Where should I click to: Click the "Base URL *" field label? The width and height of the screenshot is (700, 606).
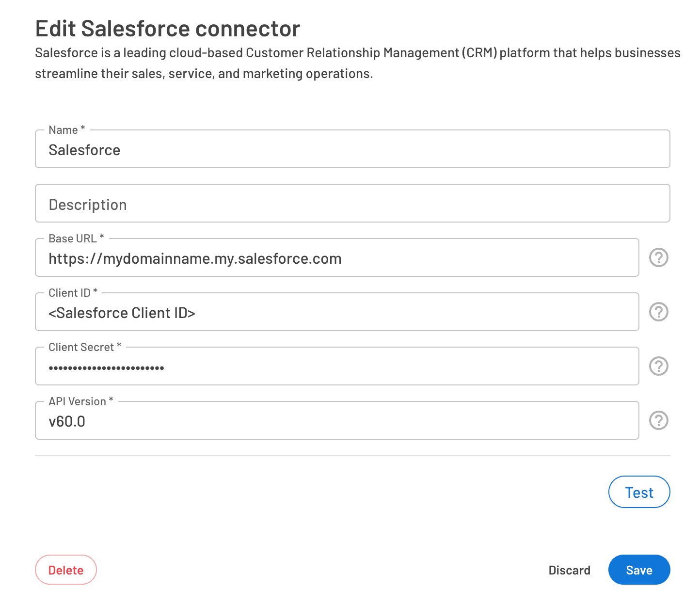(x=76, y=239)
